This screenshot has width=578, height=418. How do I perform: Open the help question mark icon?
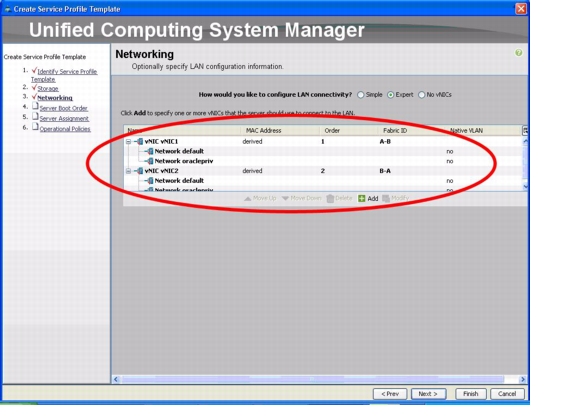518,53
